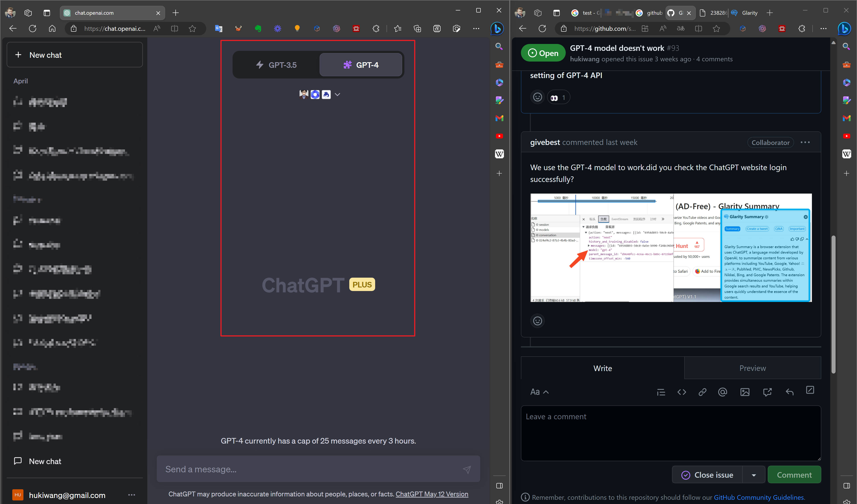The image size is (857, 504).
Task: Toggle the eyes reaction on the comment
Action: [558, 97]
